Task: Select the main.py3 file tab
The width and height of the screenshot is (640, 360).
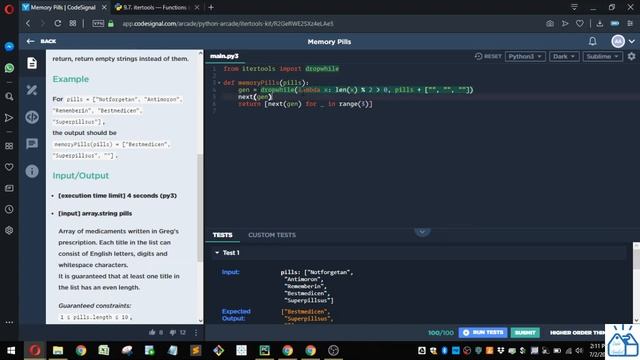Action: click(224, 56)
